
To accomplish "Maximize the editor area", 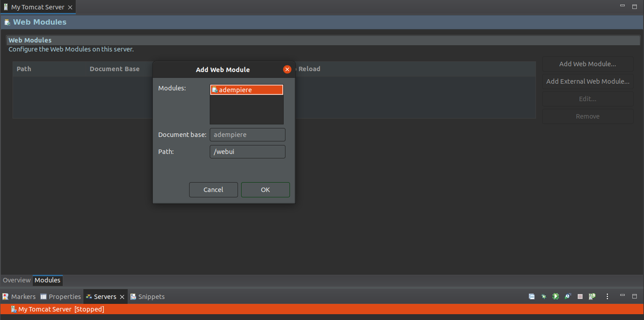I will click(635, 7).
